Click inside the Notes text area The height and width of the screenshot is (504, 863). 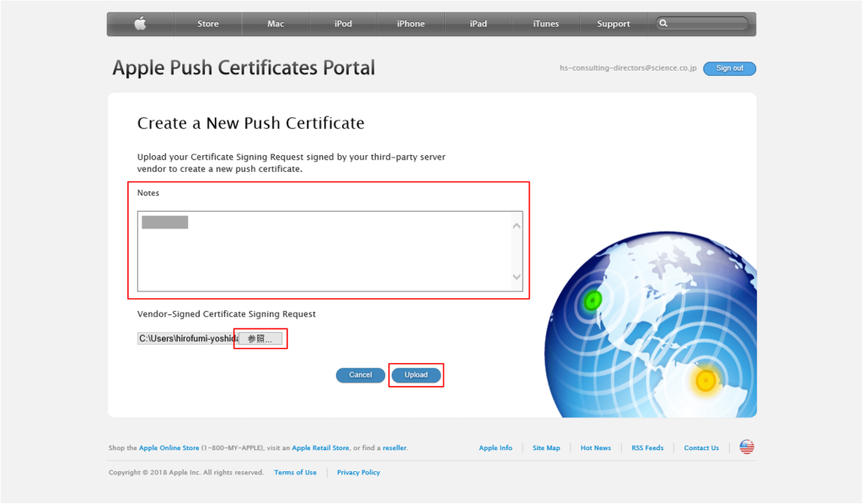click(330, 251)
